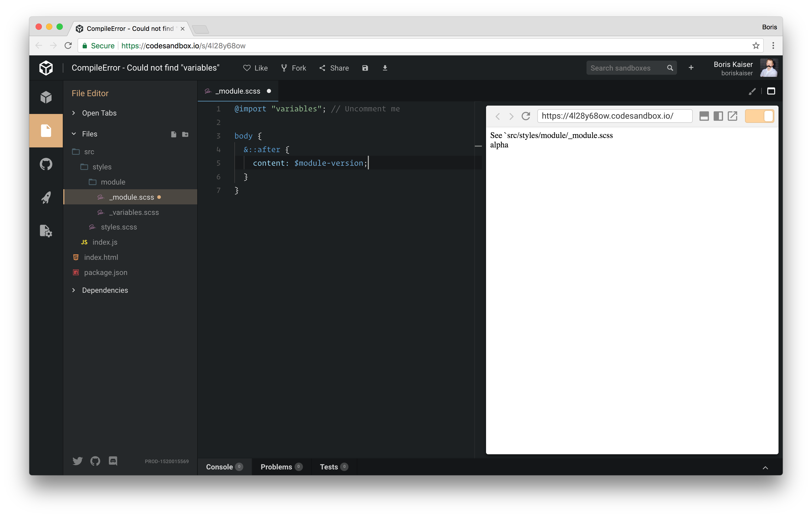Open the GitHub panel in sidebar
This screenshot has height=517, width=812.
coord(46,164)
